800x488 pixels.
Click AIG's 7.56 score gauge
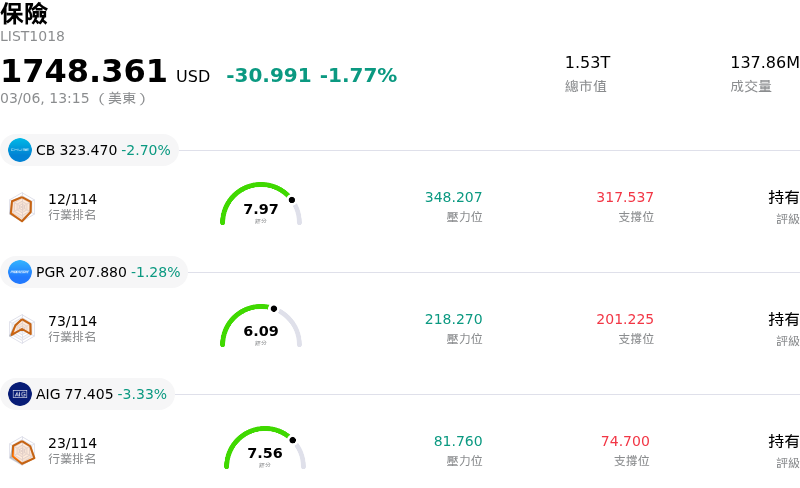pyautogui.click(x=265, y=450)
